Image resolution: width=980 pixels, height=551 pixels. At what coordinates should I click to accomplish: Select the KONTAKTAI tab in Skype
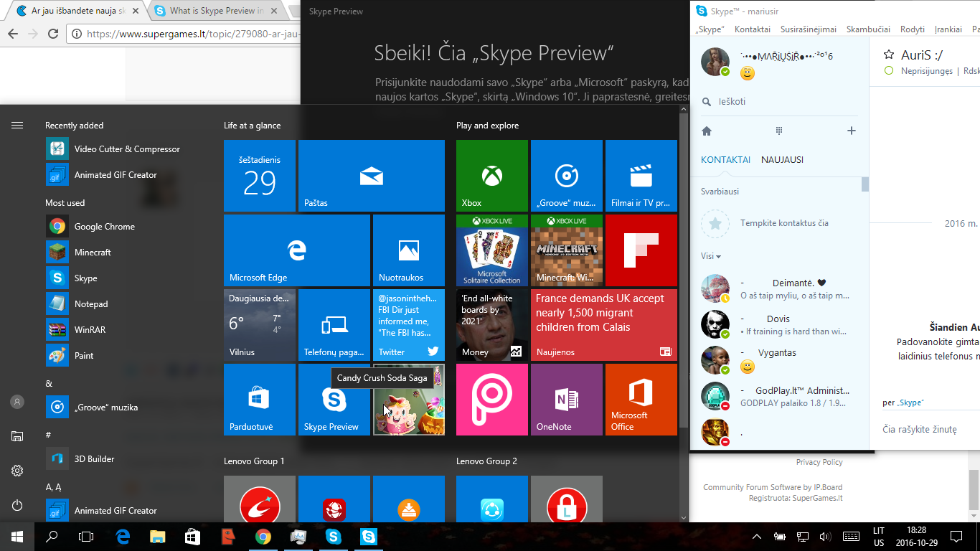725,160
